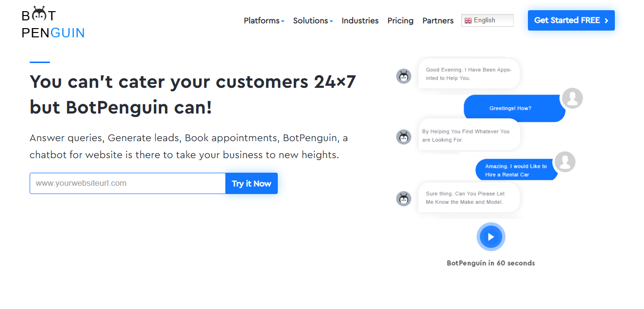
Task: Play the BotPenguin in 60 seconds video
Action: (491, 237)
